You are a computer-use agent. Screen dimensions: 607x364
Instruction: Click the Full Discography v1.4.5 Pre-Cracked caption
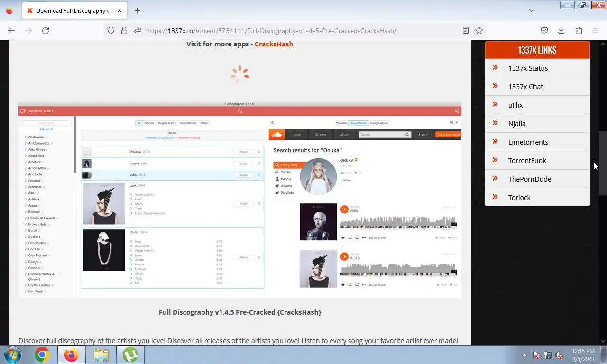tap(240, 312)
